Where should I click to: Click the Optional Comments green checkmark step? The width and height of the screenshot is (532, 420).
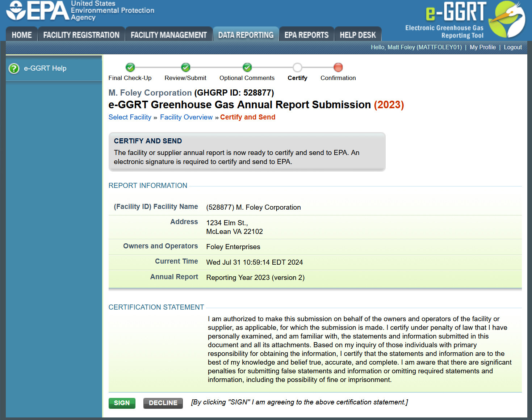[x=247, y=67]
